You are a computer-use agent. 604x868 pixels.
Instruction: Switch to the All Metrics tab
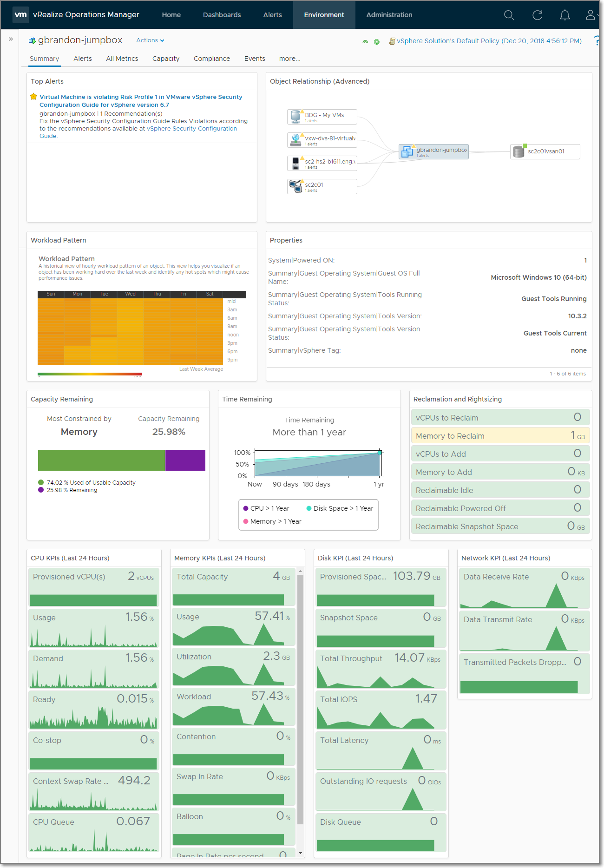point(122,59)
